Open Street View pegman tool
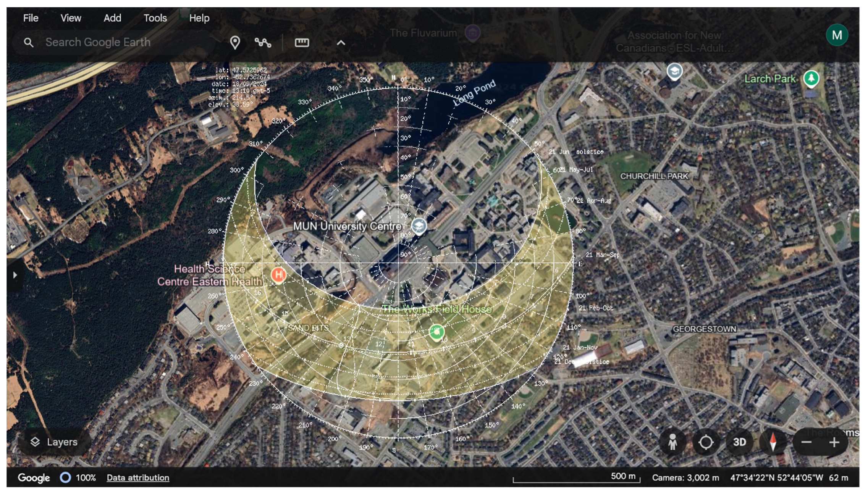Screen dimensions: 868x495 672,442
